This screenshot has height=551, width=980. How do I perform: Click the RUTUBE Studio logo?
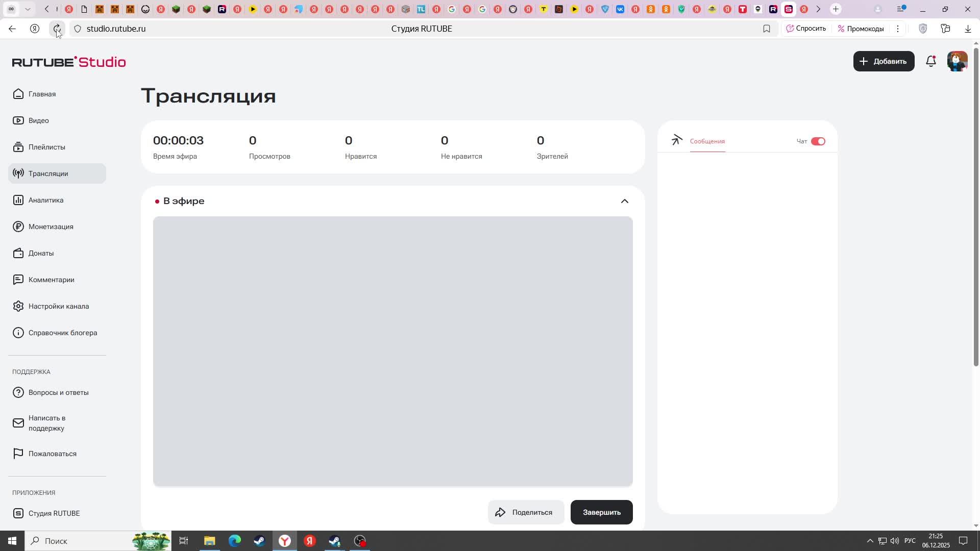pyautogui.click(x=69, y=62)
